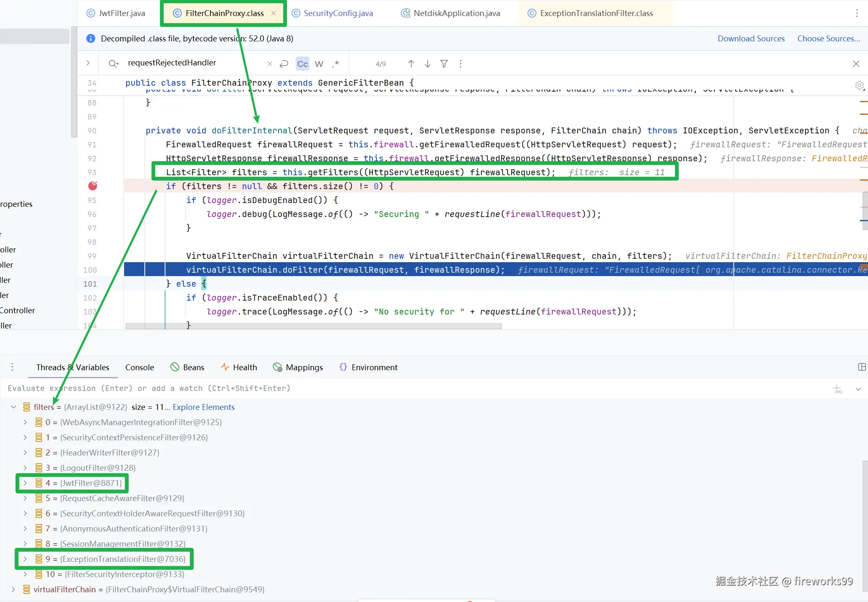Expand the search bar replace chevron
The image size is (868, 602).
coord(88,63)
